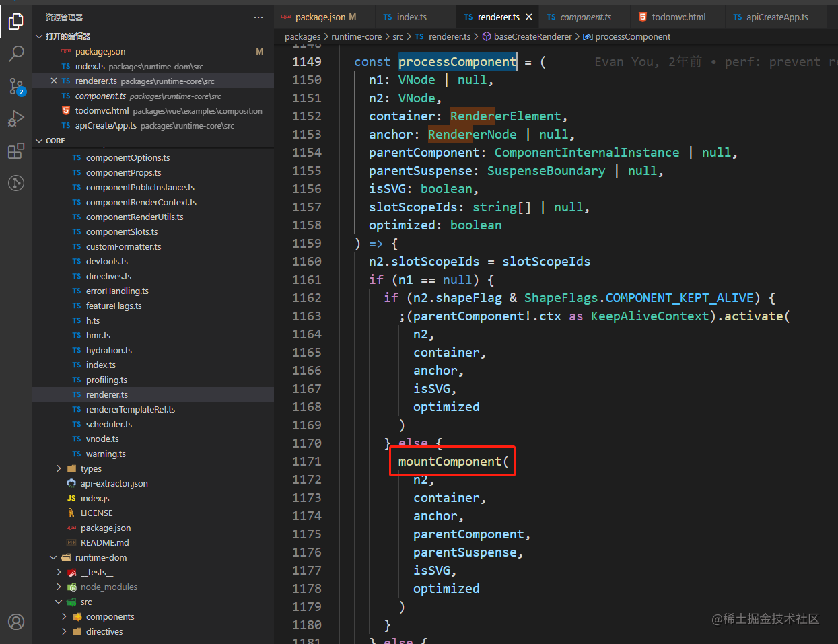The height and width of the screenshot is (644, 838).
Task: Expand the node_modules folder
Action: pyautogui.click(x=109, y=587)
